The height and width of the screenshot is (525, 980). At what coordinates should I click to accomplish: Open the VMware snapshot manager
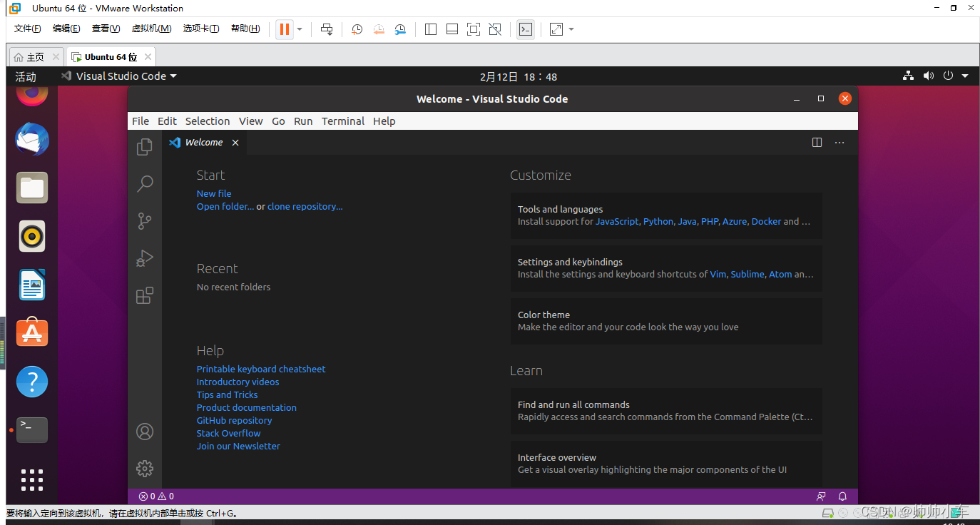coord(401,29)
